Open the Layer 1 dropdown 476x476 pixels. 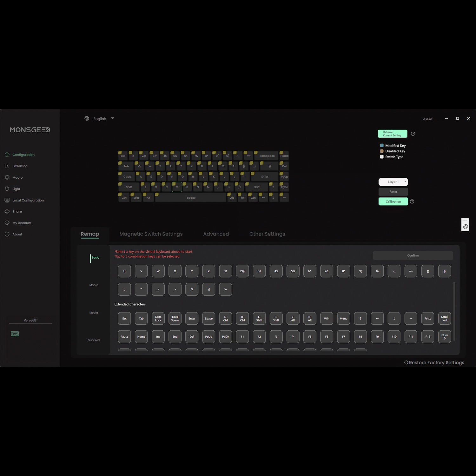coord(393,182)
